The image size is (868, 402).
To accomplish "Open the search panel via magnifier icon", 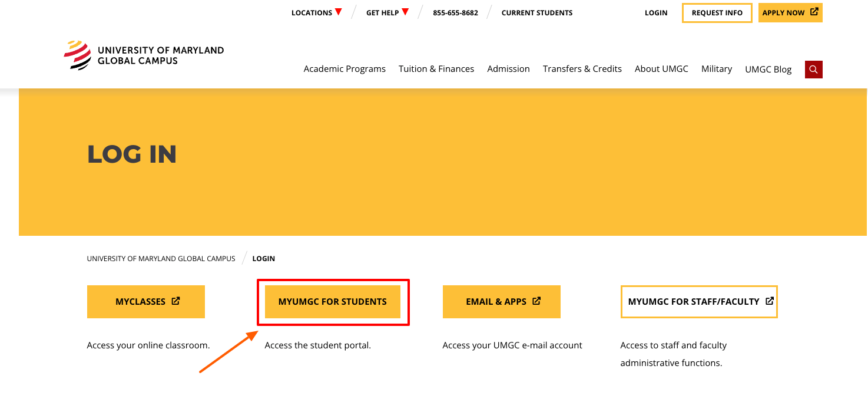I will pyautogui.click(x=813, y=69).
